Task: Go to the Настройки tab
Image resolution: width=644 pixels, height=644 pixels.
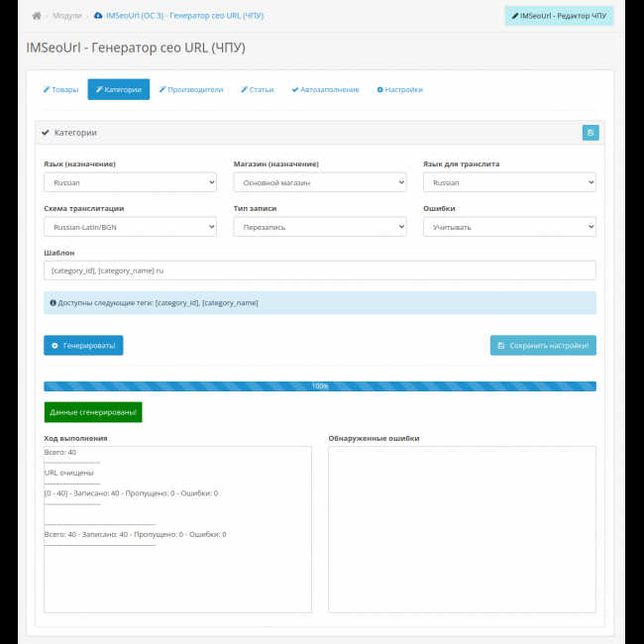Action: [x=399, y=89]
